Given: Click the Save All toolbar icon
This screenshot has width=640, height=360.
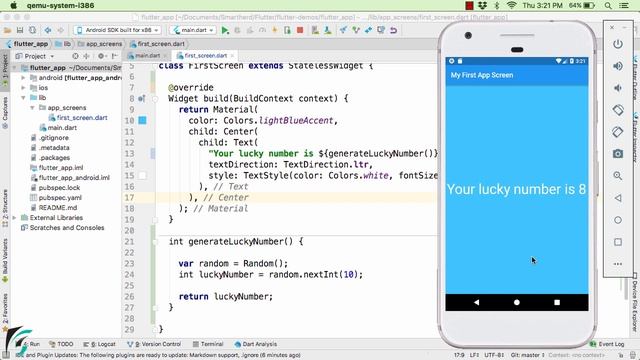Looking at the screenshot, I should pos(20,30).
